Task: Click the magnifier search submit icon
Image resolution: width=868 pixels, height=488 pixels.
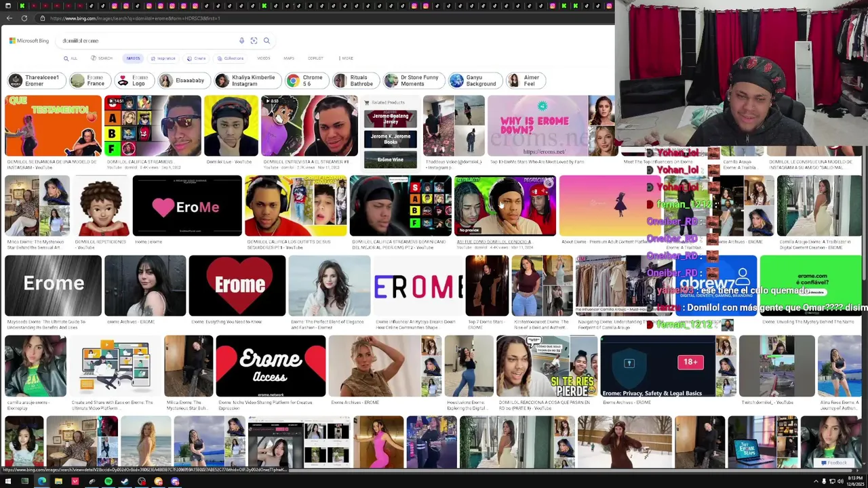Action: coord(267,41)
